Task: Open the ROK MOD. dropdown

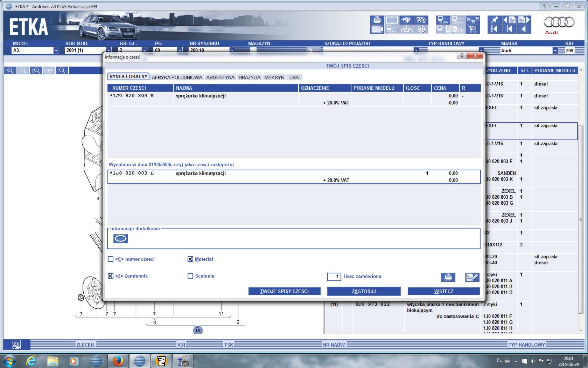Action: tap(108, 50)
